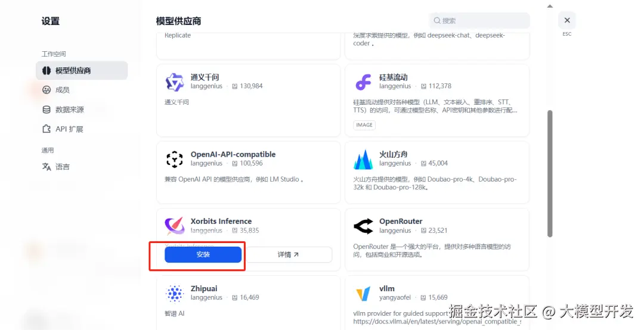The width and height of the screenshot is (644, 330).
Task: Select the Zhipuai card title
Action: [x=204, y=288]
